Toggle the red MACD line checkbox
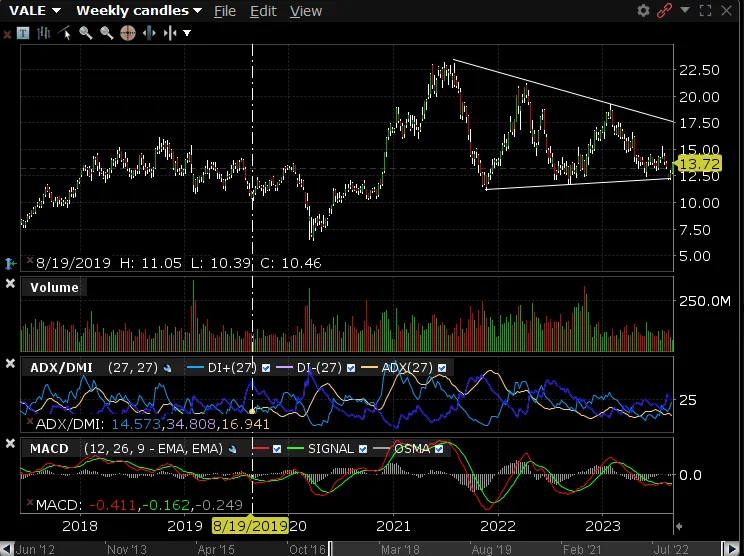Viewport: 744px width, 556px height. click(x=277, y=449)
